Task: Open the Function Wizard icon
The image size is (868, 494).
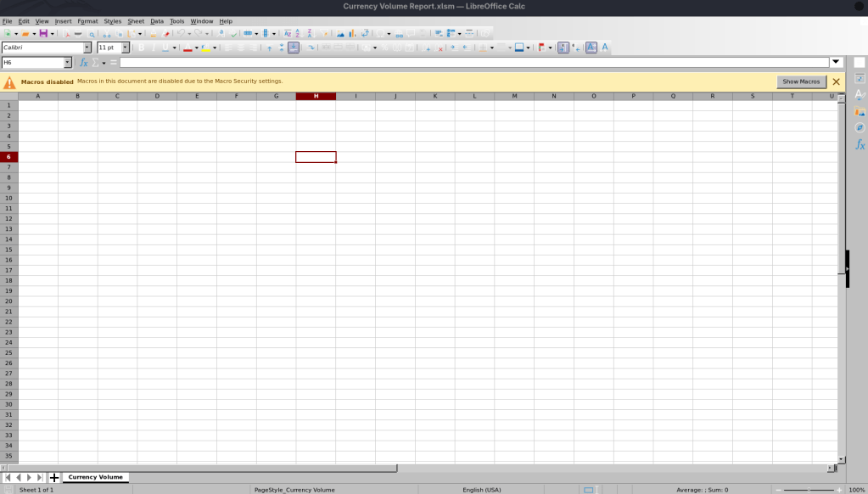Action: click(x=84, y=63)
